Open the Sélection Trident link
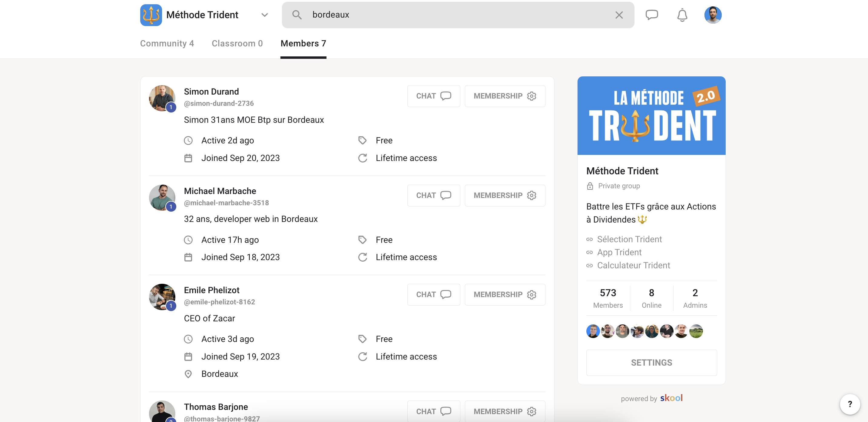Viewport: 868px width, 422px height. pos(629,239)
